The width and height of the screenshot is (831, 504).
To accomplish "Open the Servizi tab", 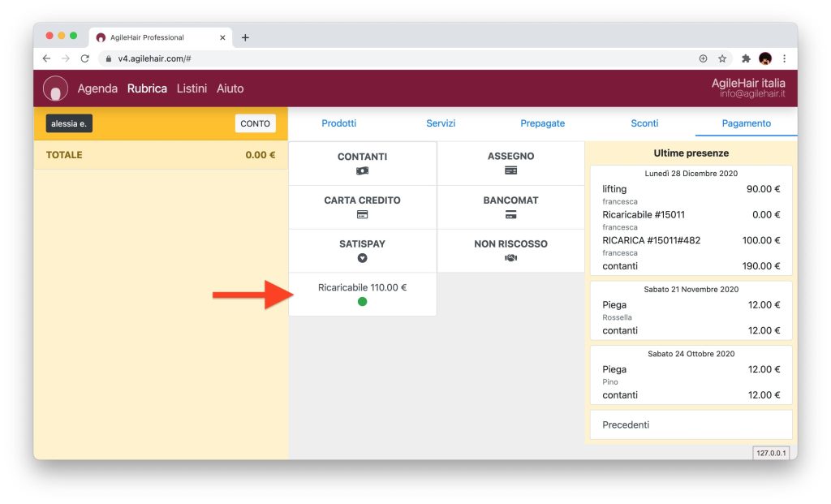I will [441, 123].
